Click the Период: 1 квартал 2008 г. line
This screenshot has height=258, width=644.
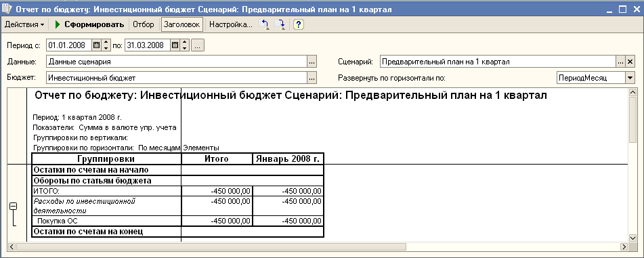click(x=77, y=118)
